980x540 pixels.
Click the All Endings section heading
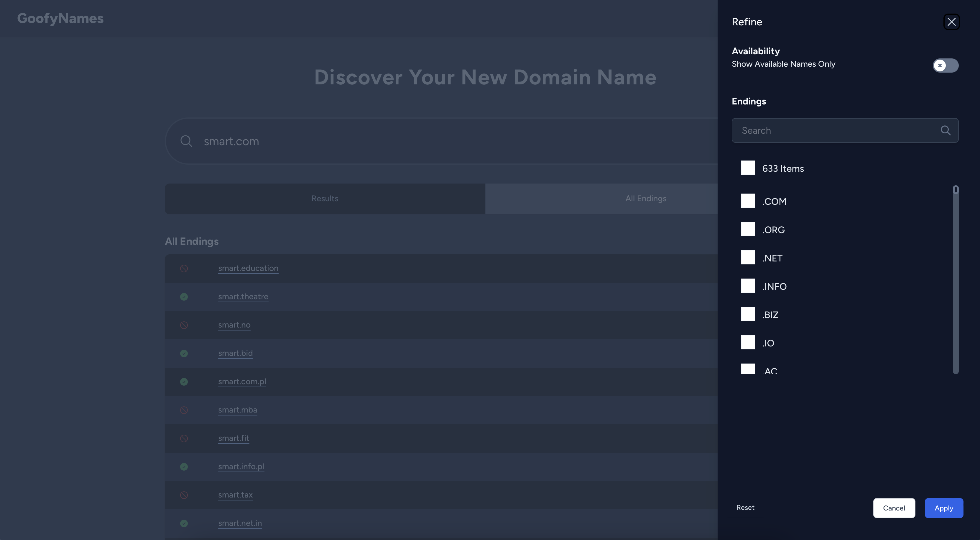tap(191, 241)
